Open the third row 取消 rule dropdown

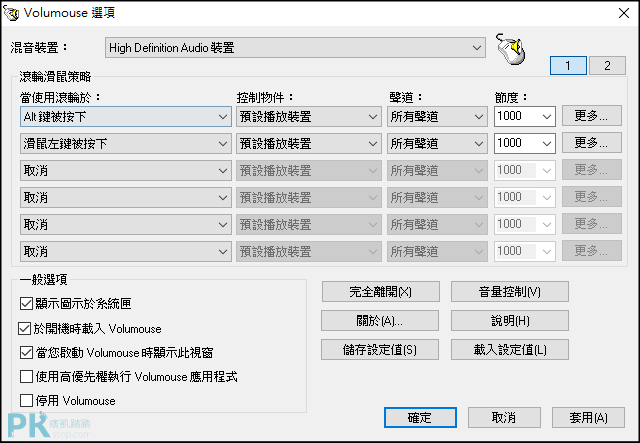tap(126, 171)
